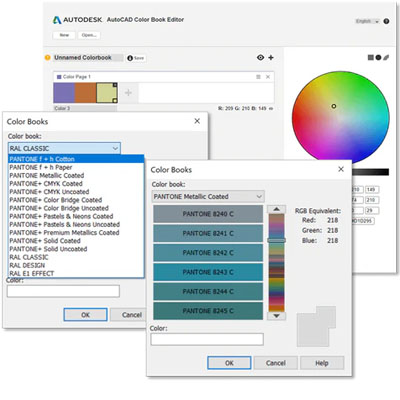Click the bottom corner handle on the yellow swatch

click(x=115, y=100)
